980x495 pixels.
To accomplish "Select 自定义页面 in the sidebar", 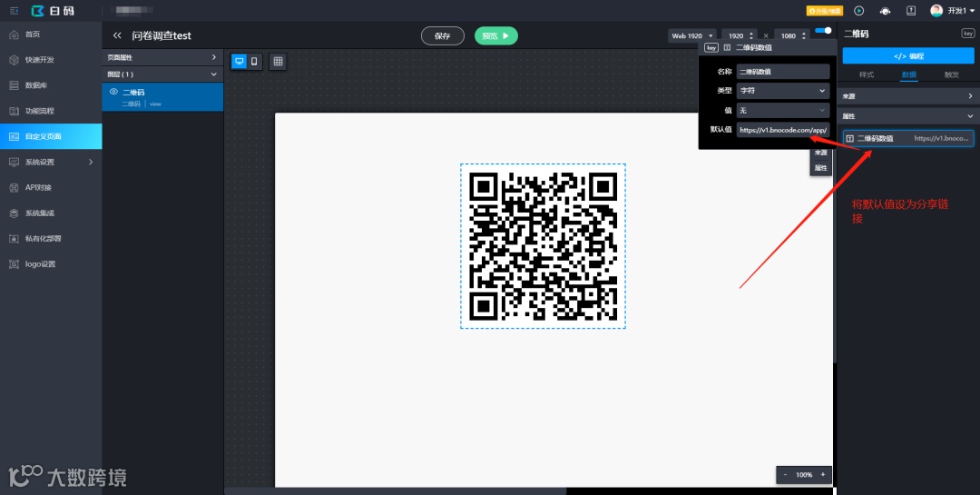I will point(51,136).
